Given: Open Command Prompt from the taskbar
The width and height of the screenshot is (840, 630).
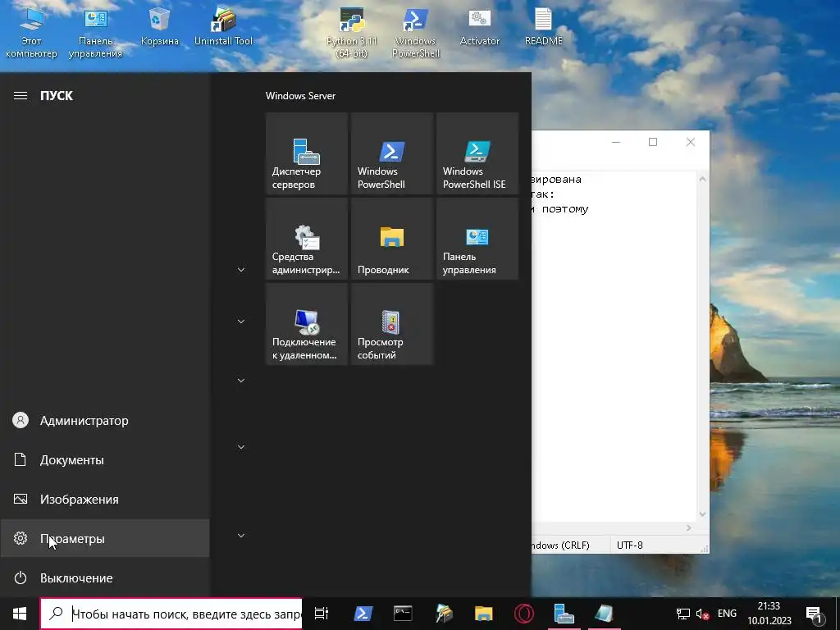Looking at the screenshot, I should [403, 614].
